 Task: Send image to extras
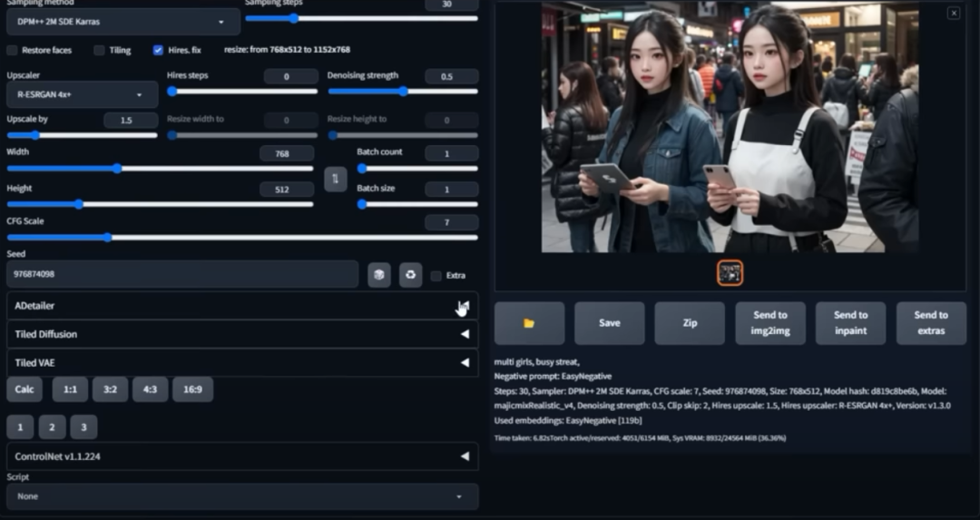coord(931,323)
